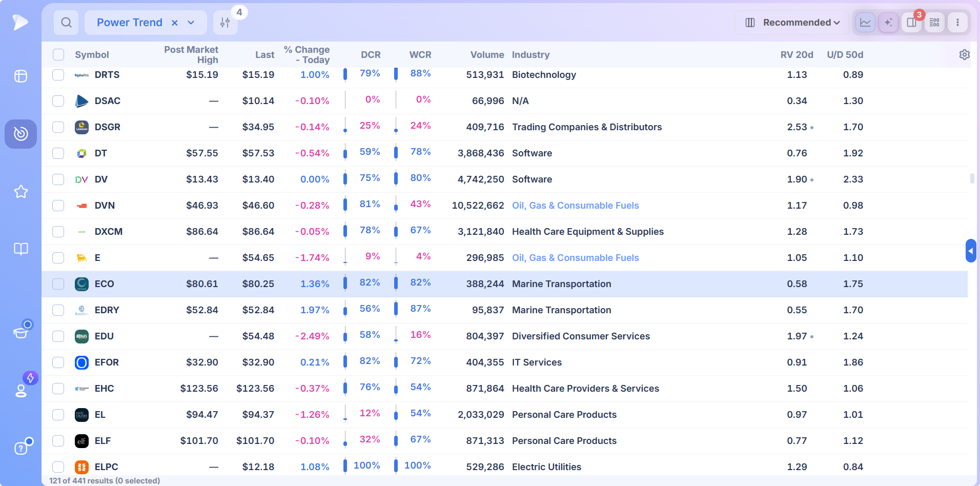
Task: Sort by Post Market High column
Action: tap(191, 55)
